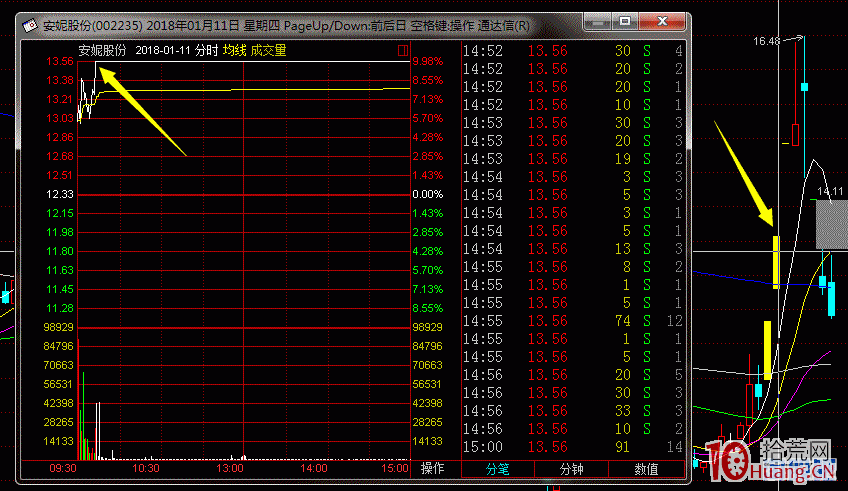Select the 14:55 tick row with volume 74

(x=573, y=321)
